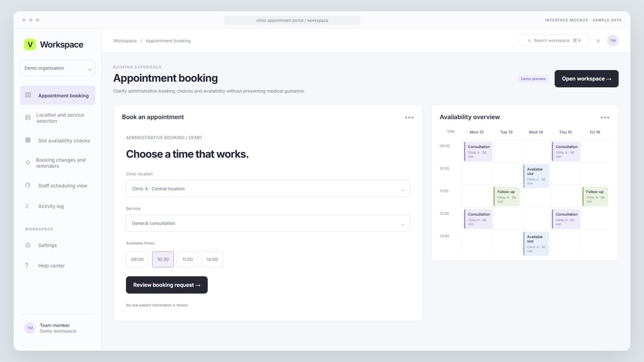Viewport: 644px width, 362px height.
Task: Click the notifications icon beside the search box
Action: 598,40
